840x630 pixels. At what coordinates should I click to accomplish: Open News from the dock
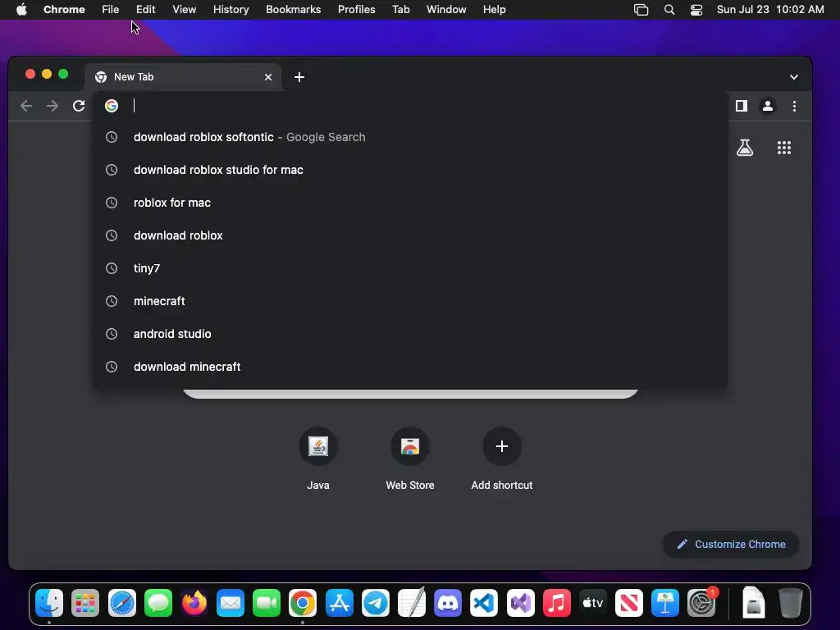tap(629, 603)
